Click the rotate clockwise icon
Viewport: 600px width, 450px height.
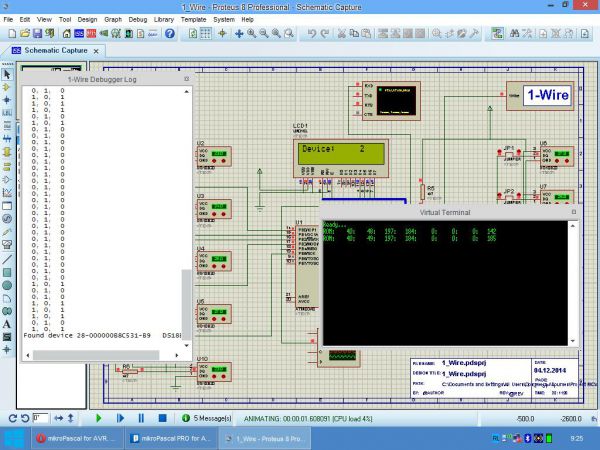coord(12,419)
